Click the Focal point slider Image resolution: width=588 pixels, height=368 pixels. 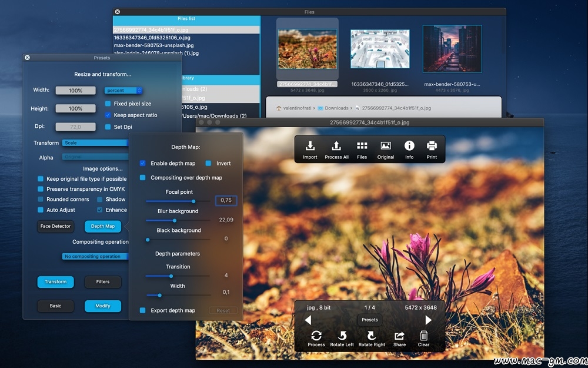click(x=178, y=201)
